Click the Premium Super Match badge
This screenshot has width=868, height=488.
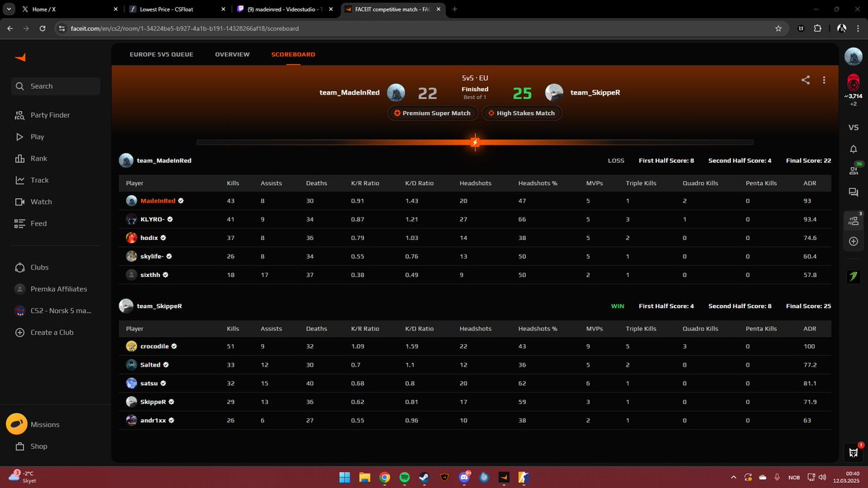click(432, 113)
